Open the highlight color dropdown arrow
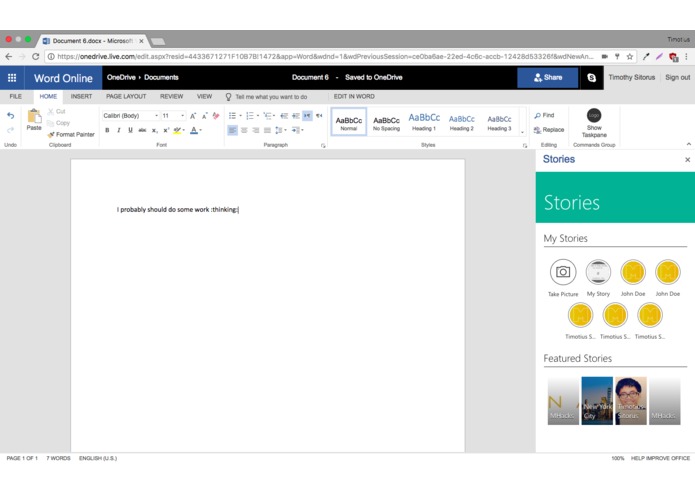Image resolution: width=695 pixels, height=494 pixels. click(x=184, y=130)
